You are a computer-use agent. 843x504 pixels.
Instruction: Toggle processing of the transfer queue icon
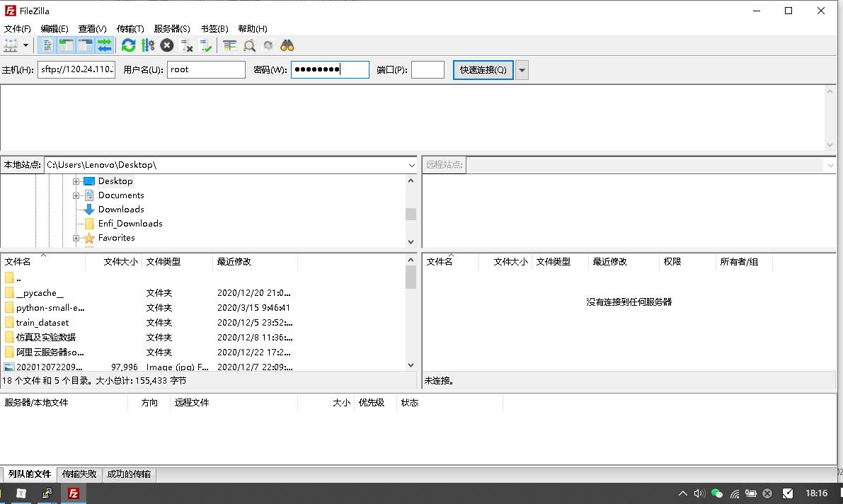coord(148,46)
